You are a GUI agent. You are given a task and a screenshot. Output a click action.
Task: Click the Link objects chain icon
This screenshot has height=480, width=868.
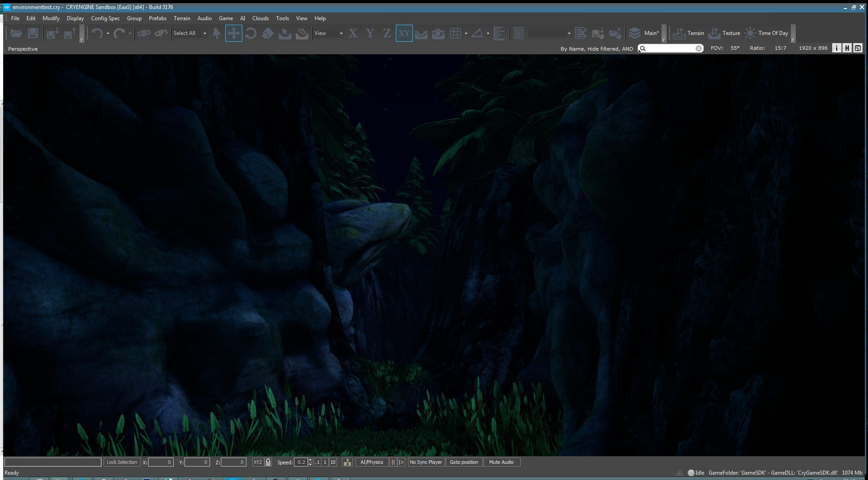click(x=144, y=33)
